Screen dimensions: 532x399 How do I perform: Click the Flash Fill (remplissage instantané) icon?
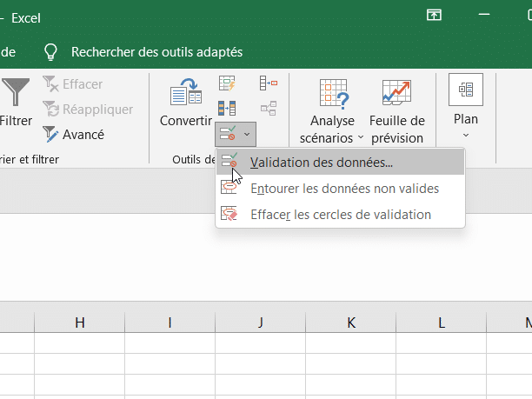click(227, 83)
